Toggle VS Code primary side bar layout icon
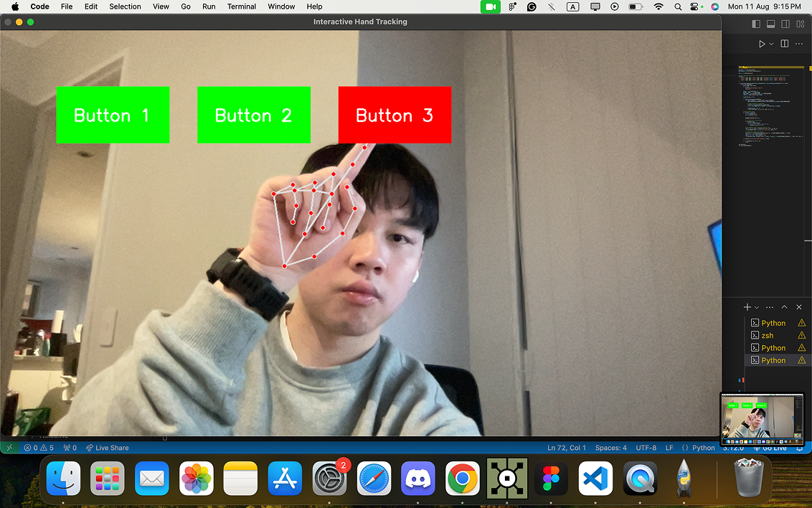The image size is (812, 508). (x=756, y=24)
